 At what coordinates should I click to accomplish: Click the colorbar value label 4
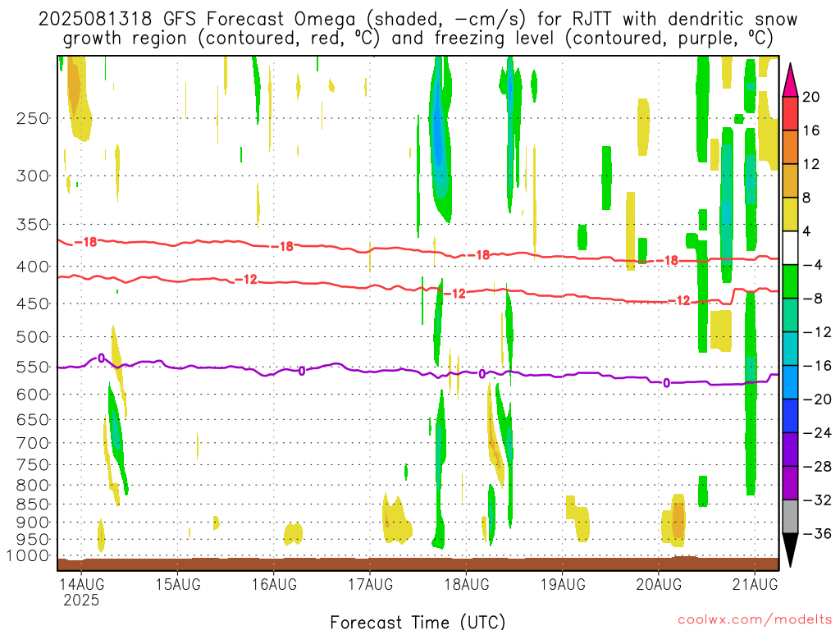pyautogui.click(x=807, y=232)
